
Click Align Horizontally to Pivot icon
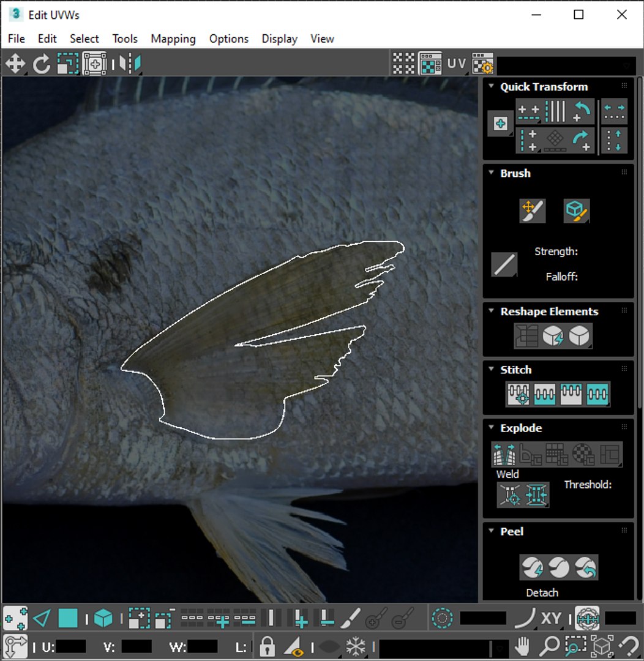pyautogui.click(x=528, y=112)
